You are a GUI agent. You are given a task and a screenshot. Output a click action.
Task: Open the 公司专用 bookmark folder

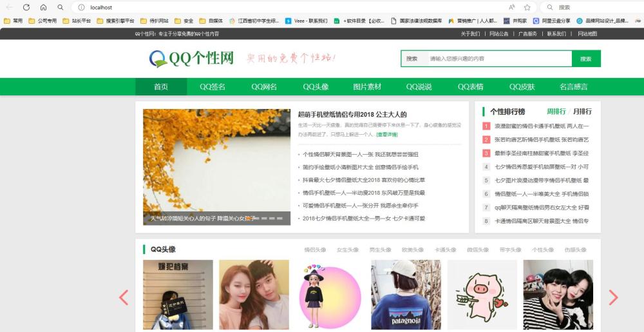coord(43,21)
